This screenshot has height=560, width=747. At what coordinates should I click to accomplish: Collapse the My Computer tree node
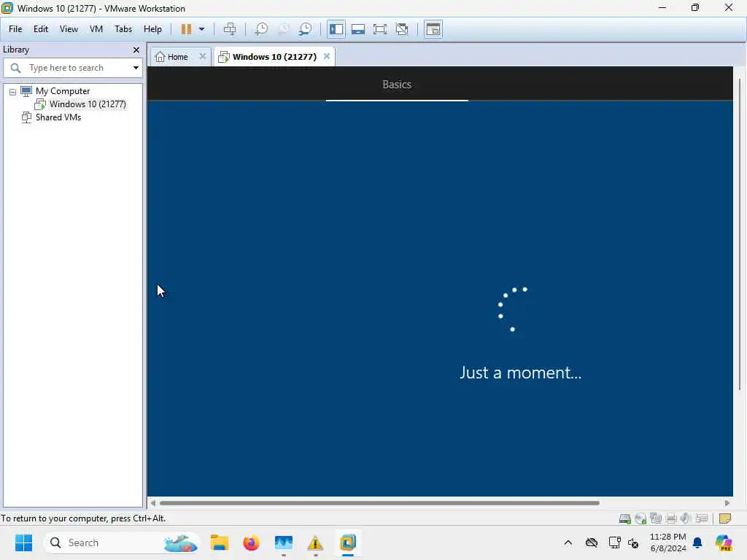pos(13,92)
